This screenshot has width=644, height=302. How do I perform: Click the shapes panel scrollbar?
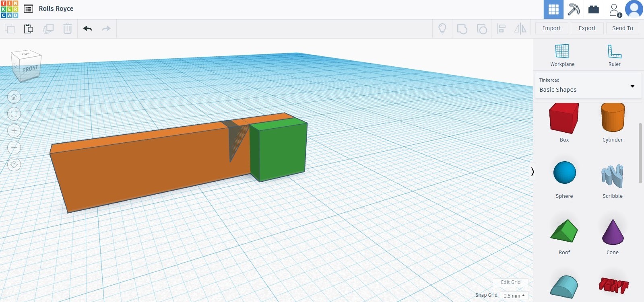click(x=640, y=153)
